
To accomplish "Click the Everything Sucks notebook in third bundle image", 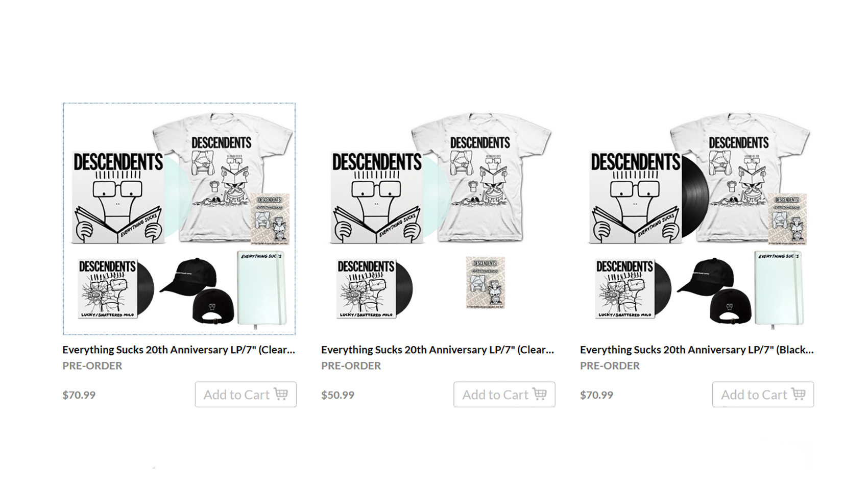I will 779,288.
